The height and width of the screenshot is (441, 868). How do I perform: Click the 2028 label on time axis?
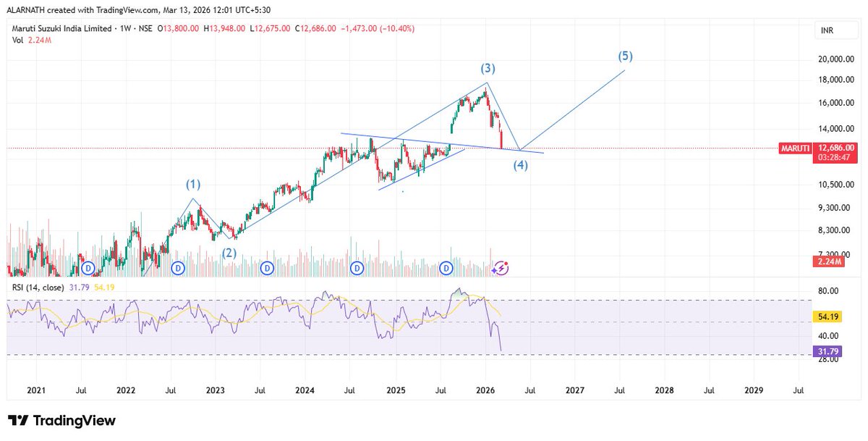(664, 390)
